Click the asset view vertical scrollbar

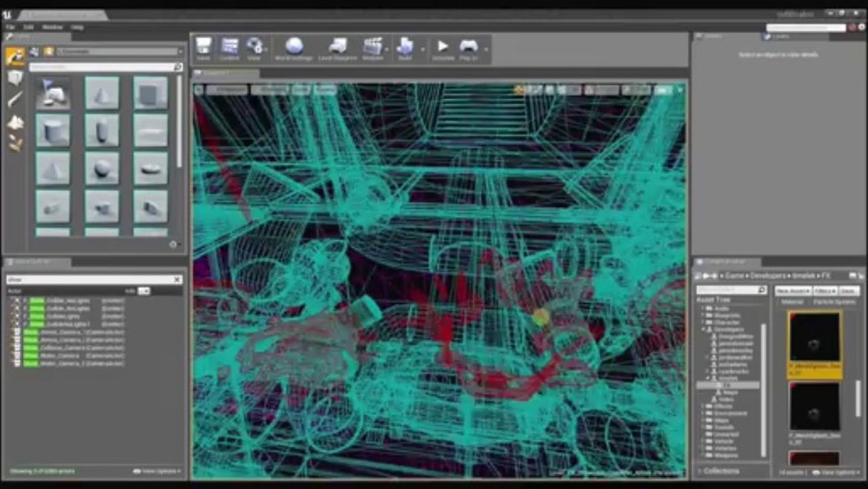[x=858, y=398]
